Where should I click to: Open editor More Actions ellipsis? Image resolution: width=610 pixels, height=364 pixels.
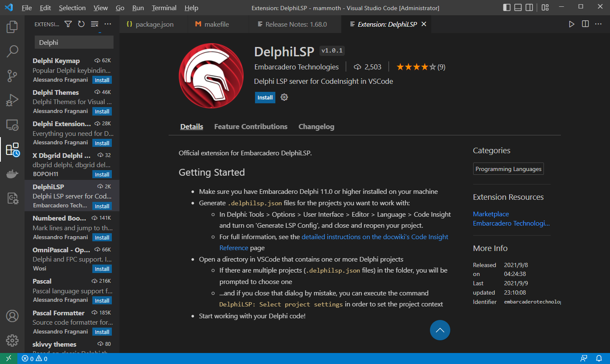coord(598,24)
